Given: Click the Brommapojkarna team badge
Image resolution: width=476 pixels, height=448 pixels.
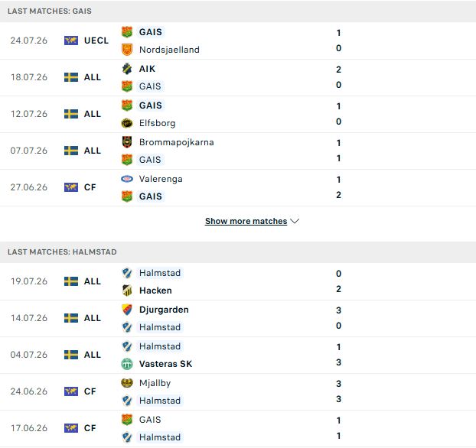Looking at the screenshot, I should click(127, 142).
